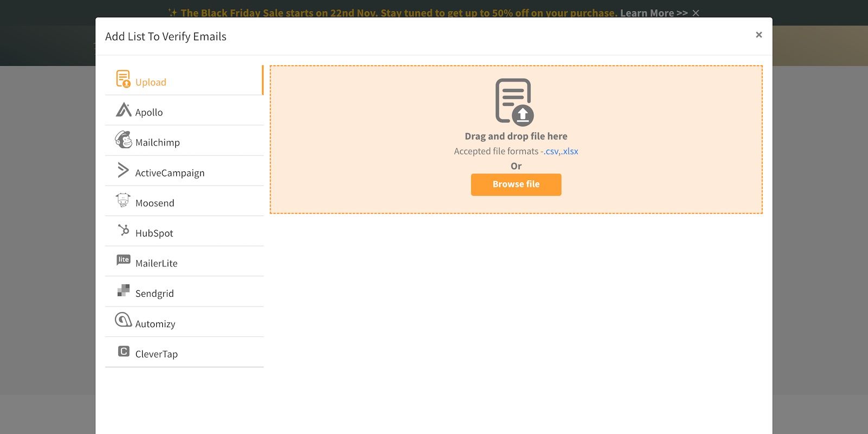Open the HubSpot integration option
The height and width of the screenshot is (434, 868).
coord(184,232)
